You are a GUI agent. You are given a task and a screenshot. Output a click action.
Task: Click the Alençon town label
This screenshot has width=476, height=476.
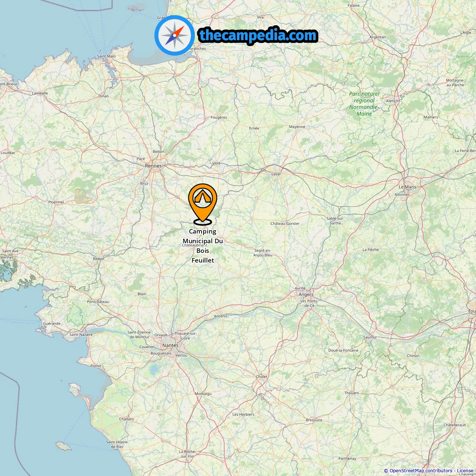coord(393,101)
